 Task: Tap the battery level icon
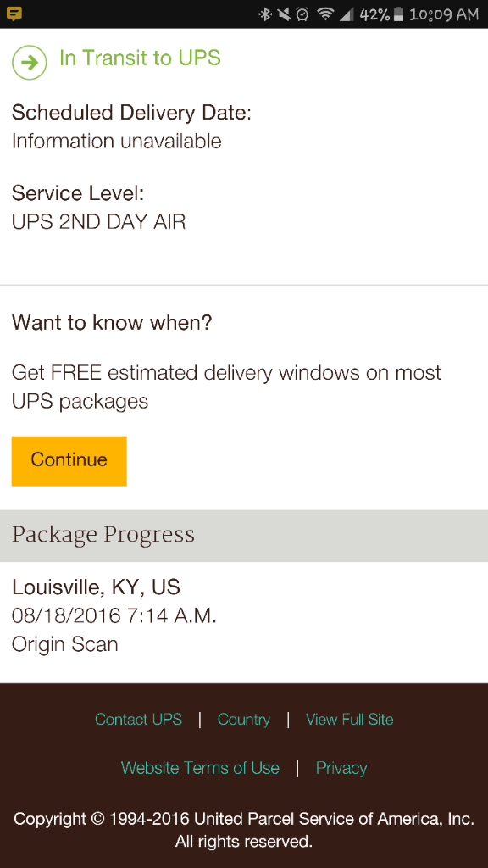[398, 14]
